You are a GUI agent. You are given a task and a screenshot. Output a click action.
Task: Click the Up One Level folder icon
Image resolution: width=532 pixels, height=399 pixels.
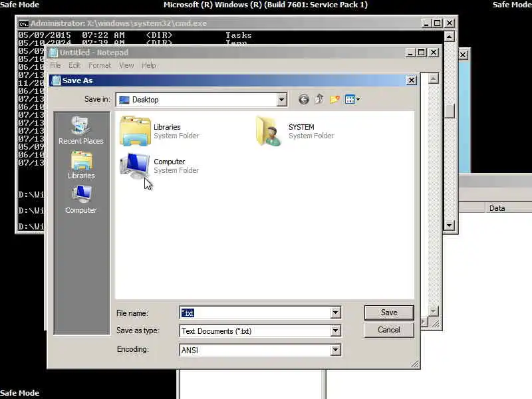click(x=319, y=99)
